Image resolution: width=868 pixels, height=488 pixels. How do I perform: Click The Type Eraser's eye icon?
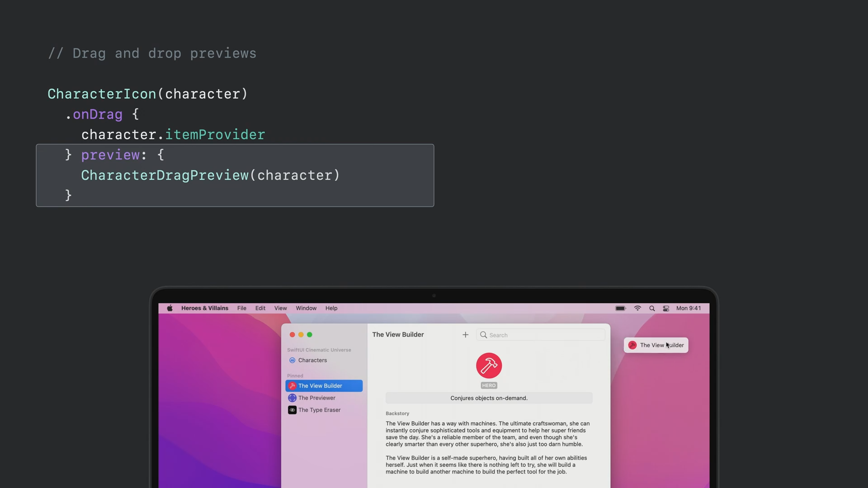(x=292, y=410)
